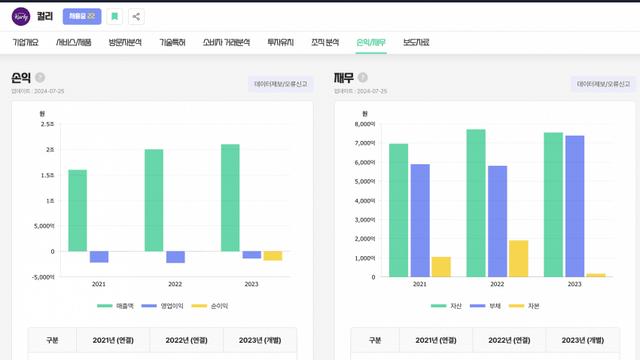Click the 손익 section heading
Viewport: 640px width, 360px height.
coord(21,77)
